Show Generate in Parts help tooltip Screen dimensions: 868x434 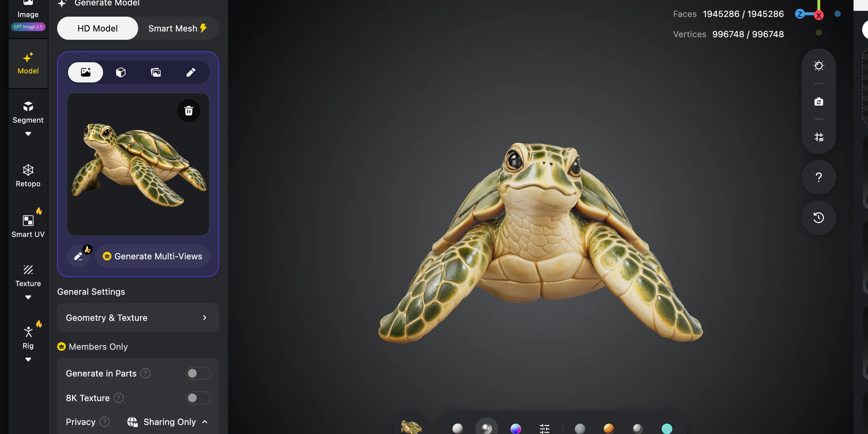[x=145, y=373]
